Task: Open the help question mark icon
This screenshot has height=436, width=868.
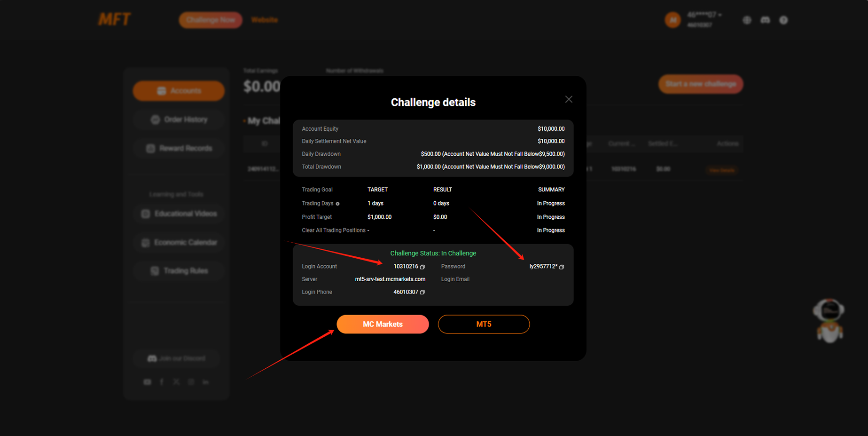Action: coord(783,20)
